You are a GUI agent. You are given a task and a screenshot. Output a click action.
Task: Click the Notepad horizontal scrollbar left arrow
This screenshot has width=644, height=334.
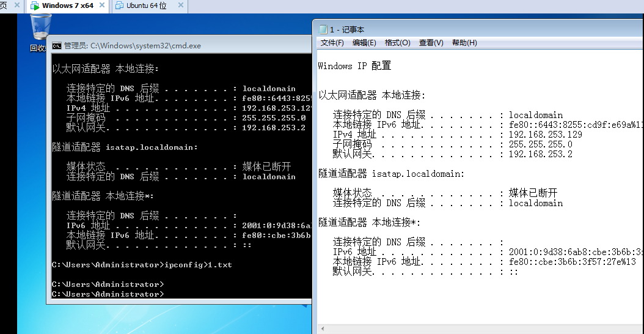(x=323, y=329)
